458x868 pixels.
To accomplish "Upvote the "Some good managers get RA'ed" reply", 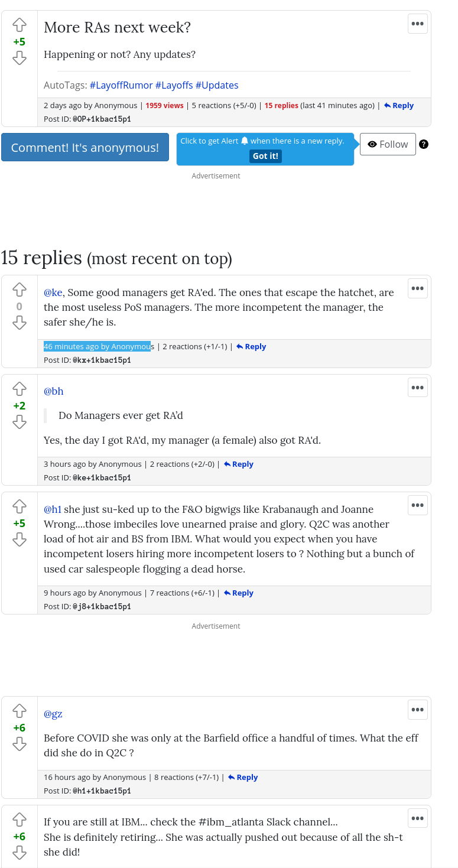I will click(20, 290).
